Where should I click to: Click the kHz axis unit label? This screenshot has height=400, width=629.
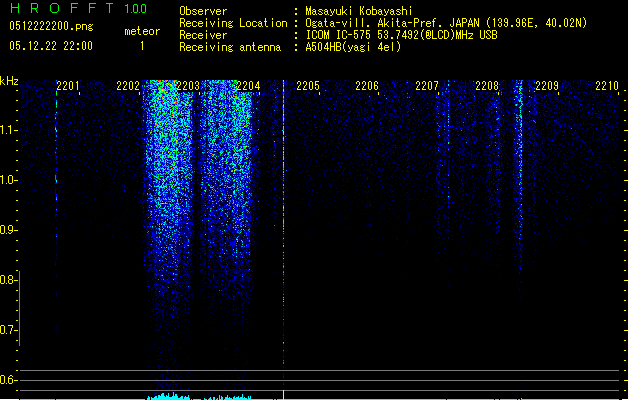(x=9, y=81)
